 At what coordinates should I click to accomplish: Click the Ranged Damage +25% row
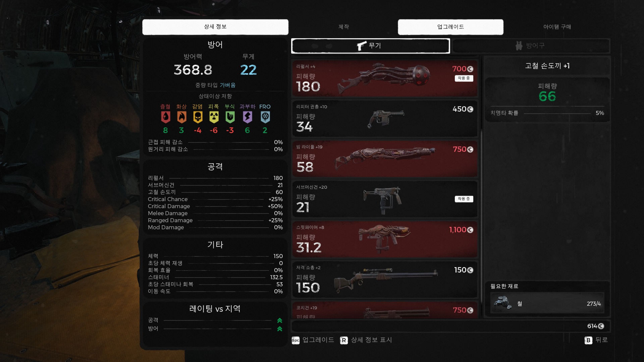215,221
